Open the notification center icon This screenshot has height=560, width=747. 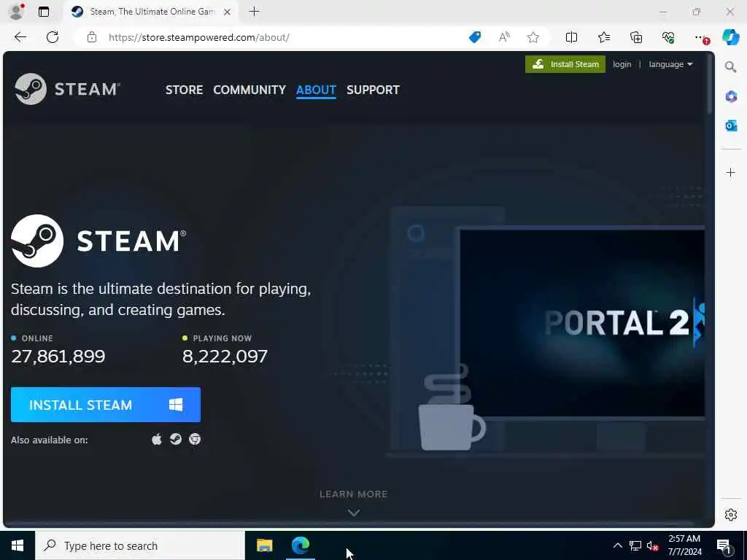point(724,545)
